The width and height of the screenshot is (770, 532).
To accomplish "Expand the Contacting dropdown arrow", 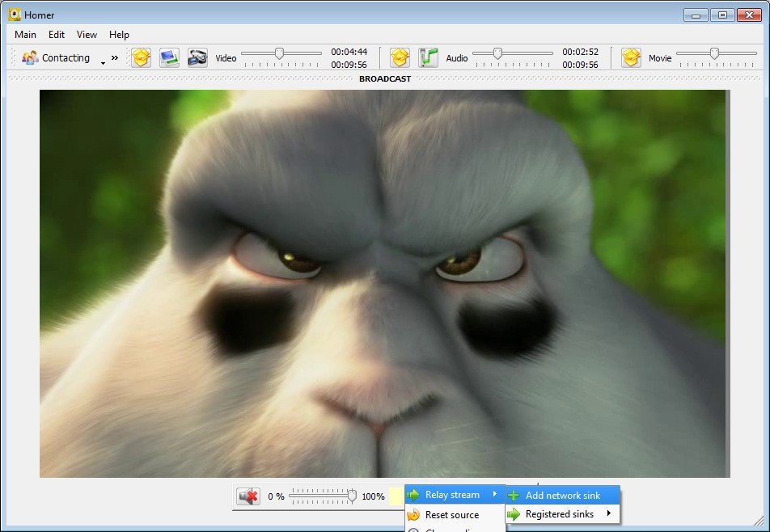I will click(x=103, y=63).
